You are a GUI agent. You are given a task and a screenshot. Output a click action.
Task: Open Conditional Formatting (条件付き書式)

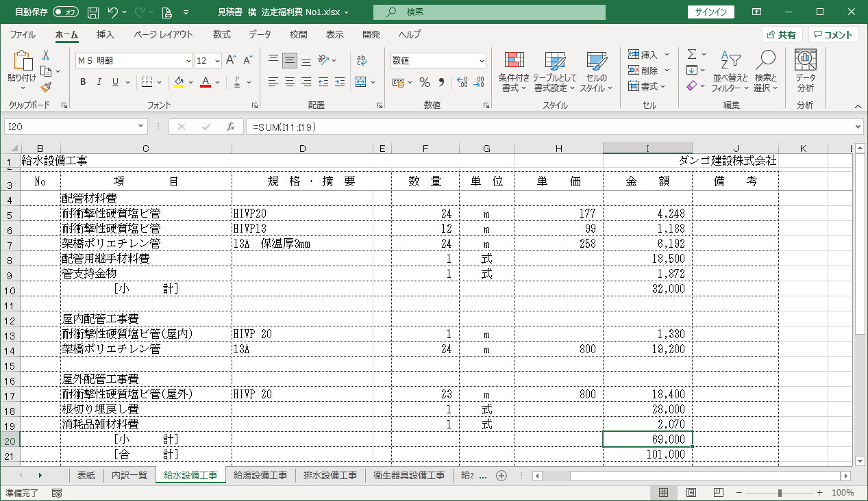514,71
